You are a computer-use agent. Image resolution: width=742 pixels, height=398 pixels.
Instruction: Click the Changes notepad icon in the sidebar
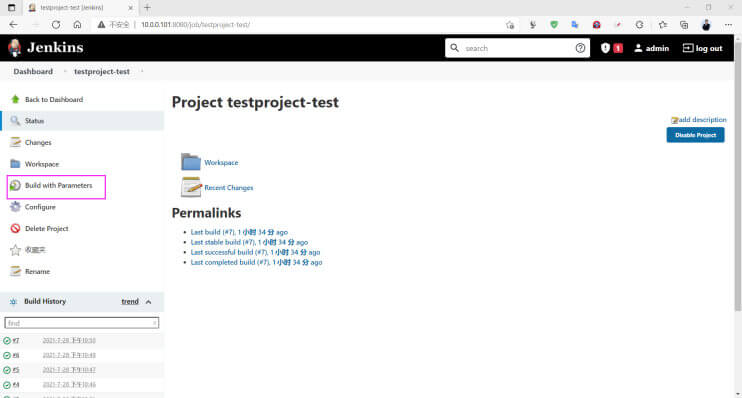click(x=15, y=142)
